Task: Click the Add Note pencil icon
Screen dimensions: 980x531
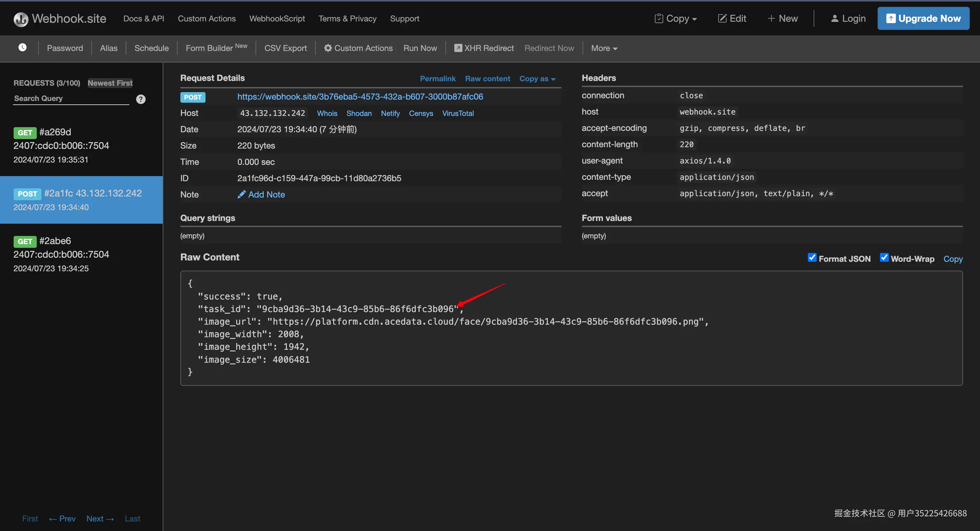Action: (x=241, y=194)
